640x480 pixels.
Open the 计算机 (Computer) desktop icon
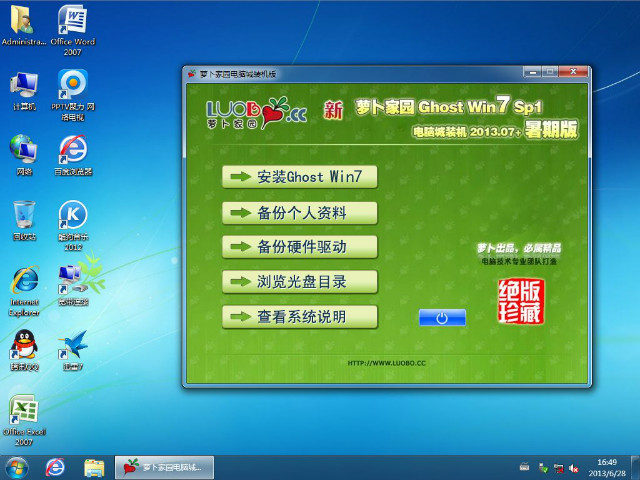[x=24, y=91]
